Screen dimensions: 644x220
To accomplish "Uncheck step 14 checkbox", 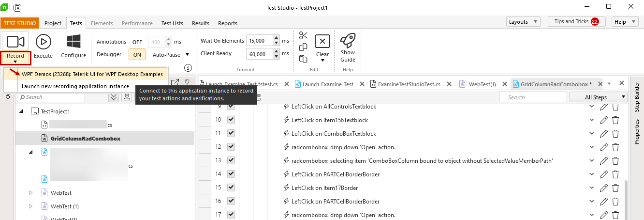I will [x=231, y=174].
